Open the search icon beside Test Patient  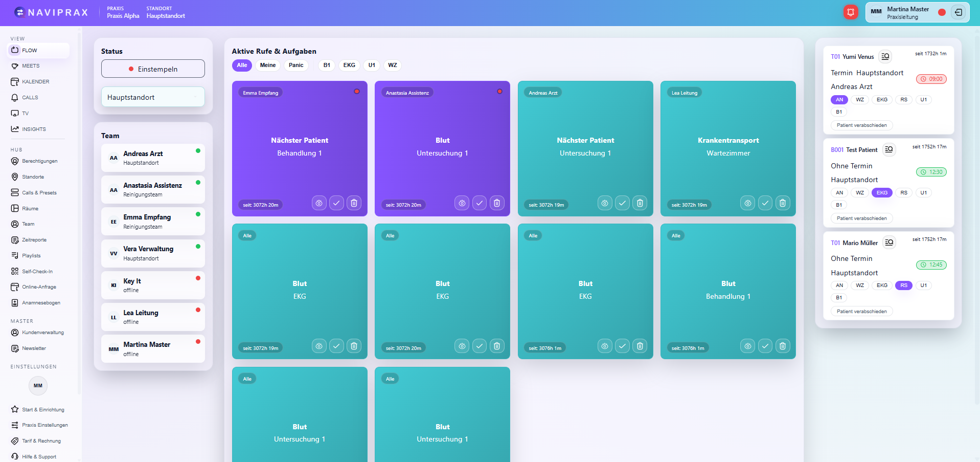pos(889,149)
